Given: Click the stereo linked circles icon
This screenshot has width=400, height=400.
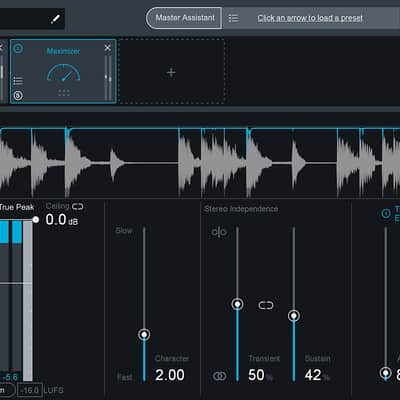Looking at the screenshot, I should [x=219, y=376].
